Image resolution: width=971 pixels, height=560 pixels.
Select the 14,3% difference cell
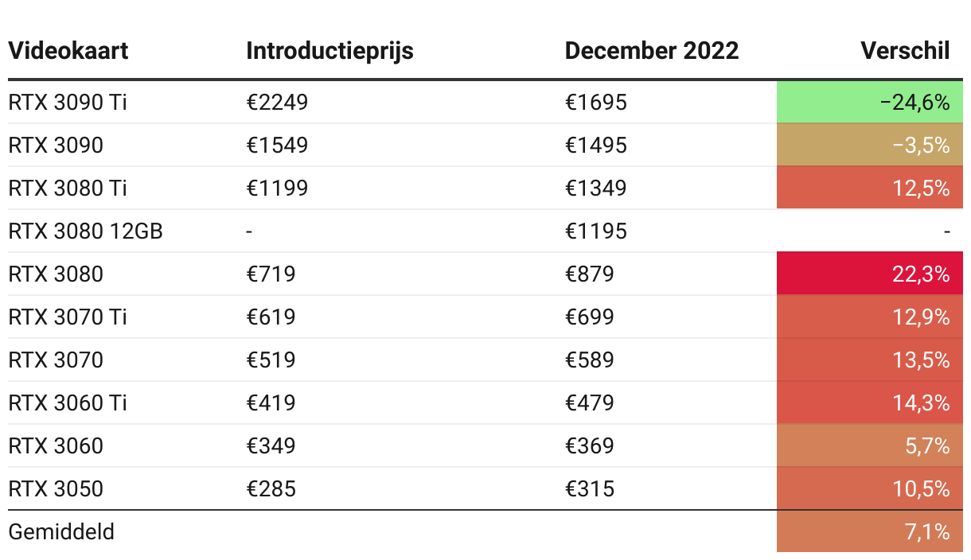[x=870, y=402]
